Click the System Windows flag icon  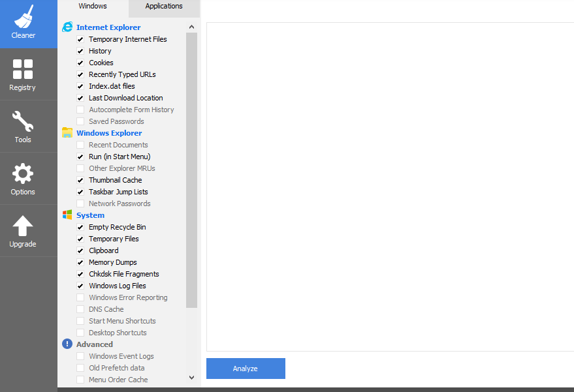67,215
